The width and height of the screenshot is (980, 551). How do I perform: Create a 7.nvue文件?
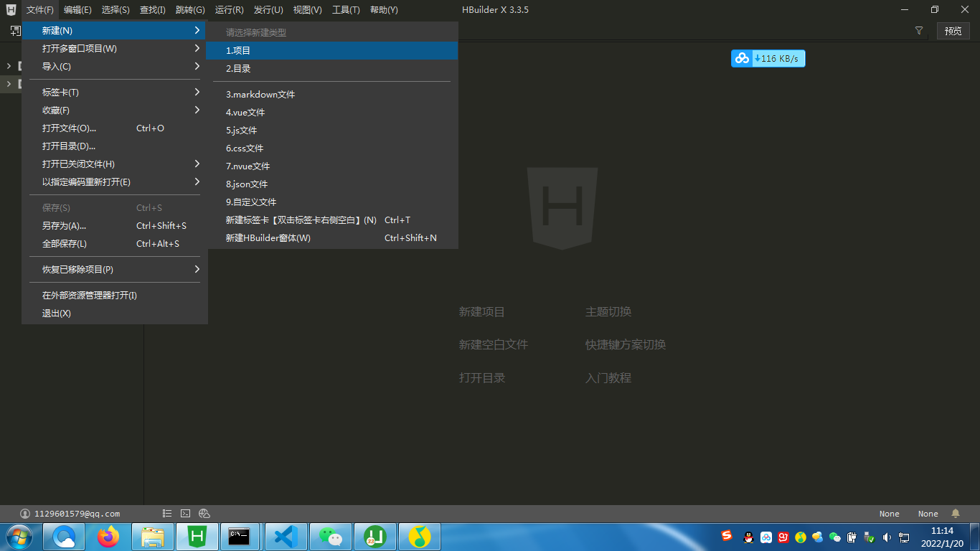tap(332, 166)
